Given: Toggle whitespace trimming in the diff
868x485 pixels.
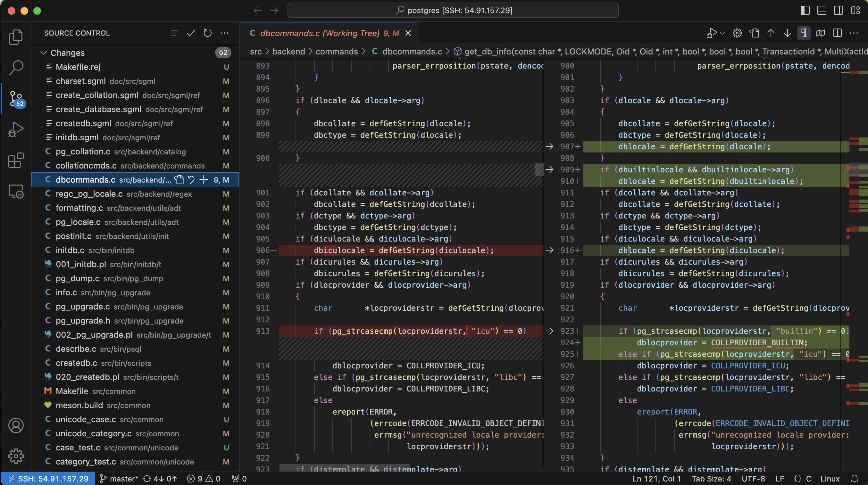Looking at the screenshot, I should (804, 33).
